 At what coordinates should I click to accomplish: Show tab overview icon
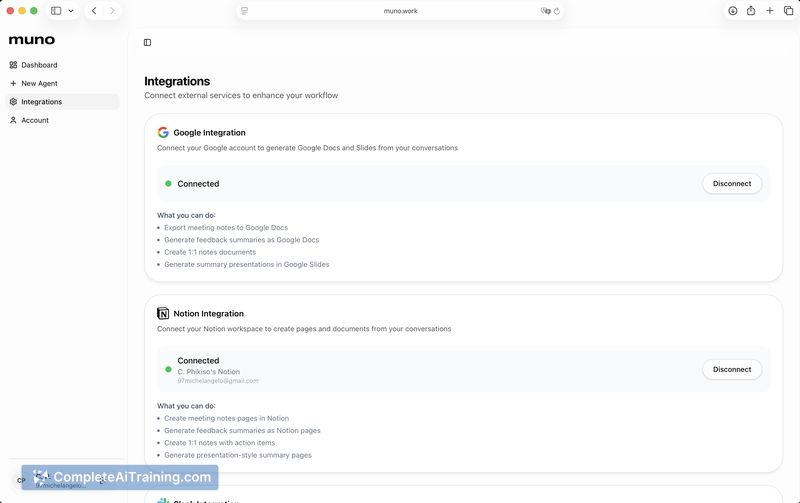coord(788,11)
